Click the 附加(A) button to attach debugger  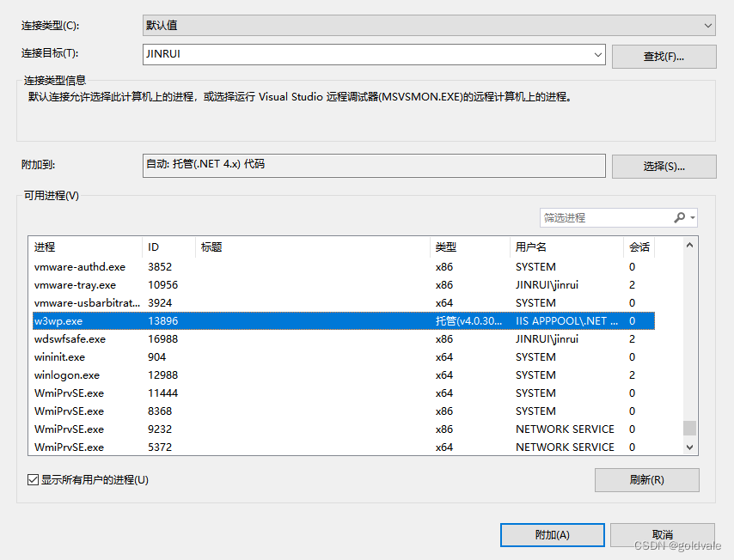click(x=552, y=534)
